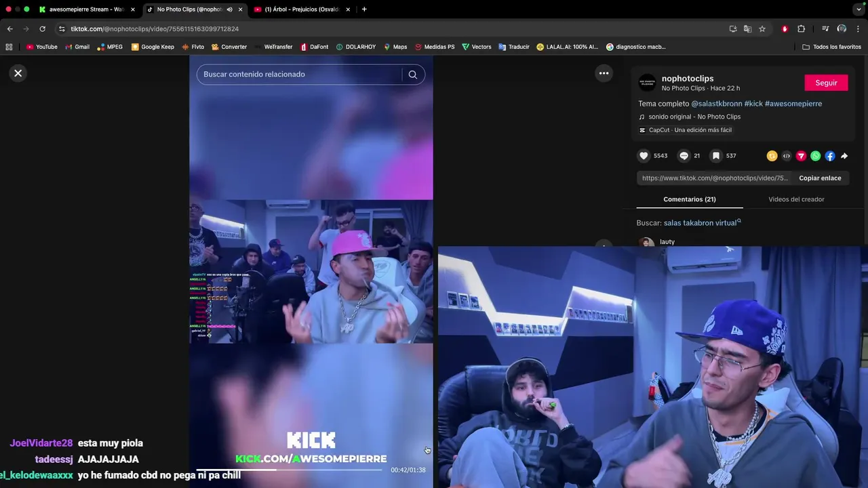868x488 pixels.
Task: Open a new browser tab
Action: click(x=364, y=9)
